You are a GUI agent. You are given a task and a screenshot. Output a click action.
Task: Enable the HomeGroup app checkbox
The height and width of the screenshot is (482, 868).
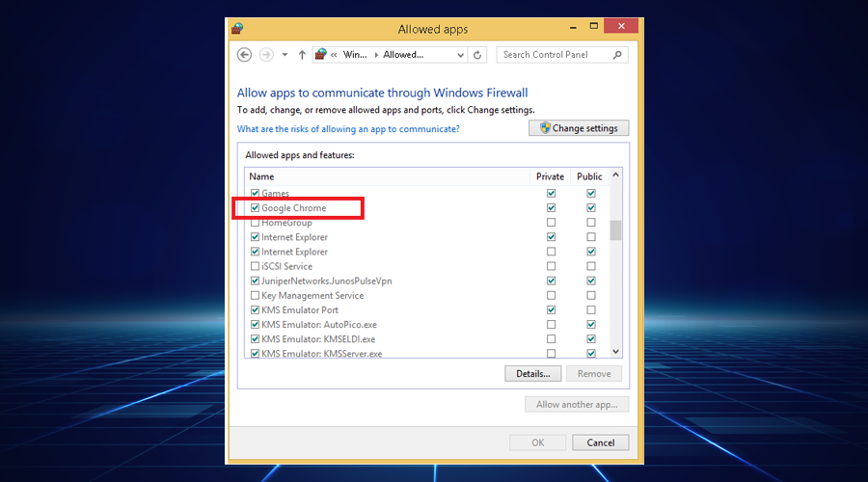pyautogui.click(x=255, y=223)
